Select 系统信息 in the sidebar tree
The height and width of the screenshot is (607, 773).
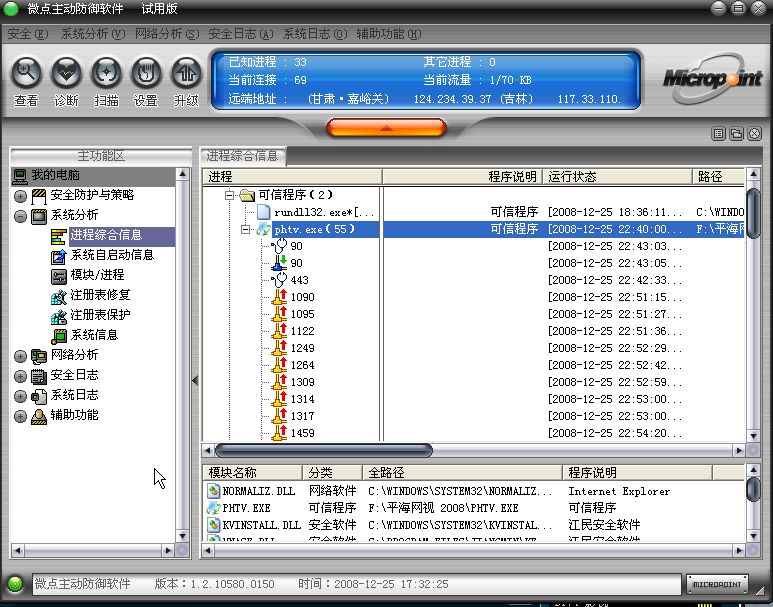93,335
